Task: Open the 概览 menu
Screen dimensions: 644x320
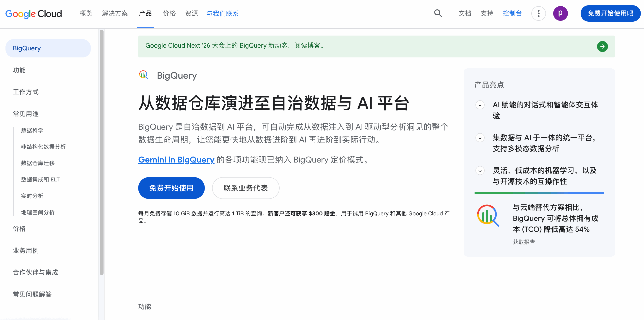Action: 86,13
